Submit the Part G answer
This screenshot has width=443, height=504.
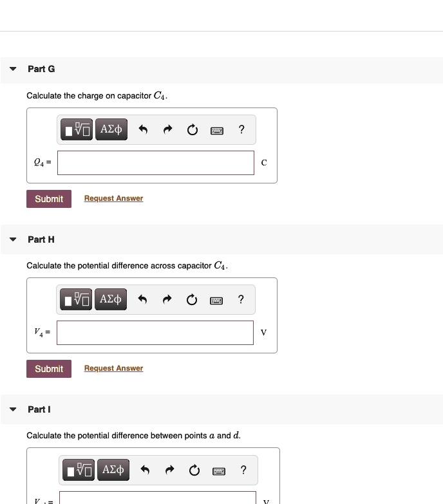pyautogui.click(x=49, y=199)
